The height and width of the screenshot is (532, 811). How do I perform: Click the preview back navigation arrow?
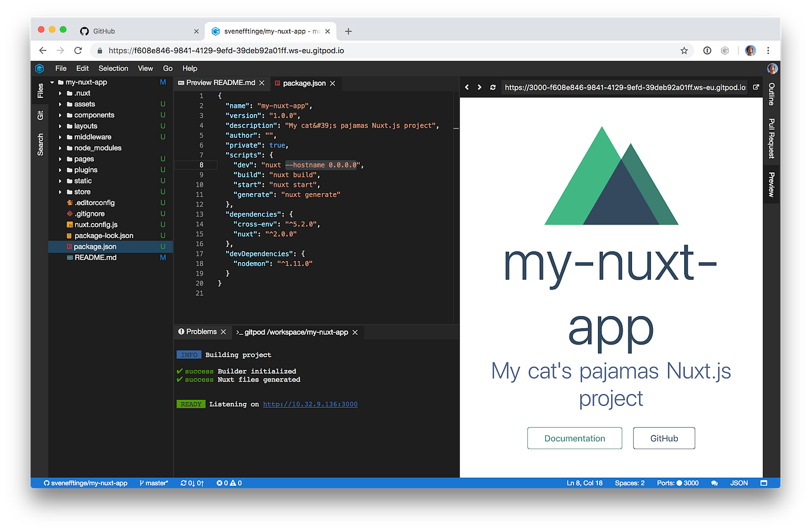click(x=467, y=87)
